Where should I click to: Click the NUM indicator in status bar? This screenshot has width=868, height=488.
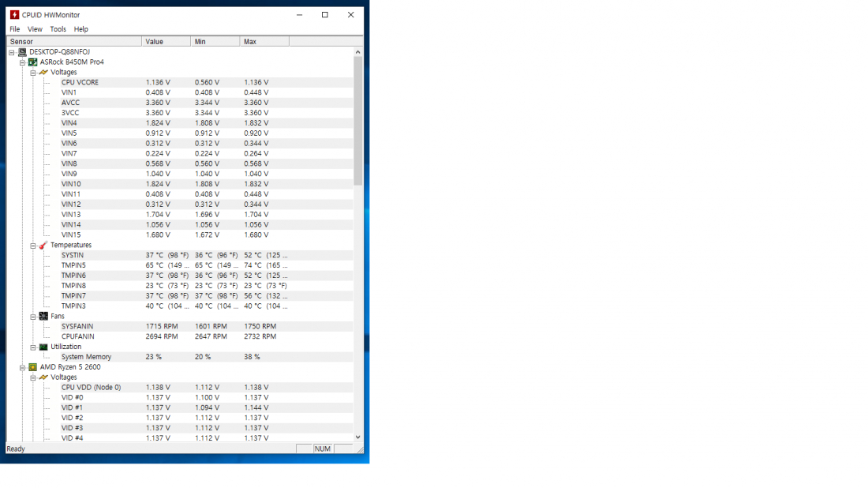[322, 449]
